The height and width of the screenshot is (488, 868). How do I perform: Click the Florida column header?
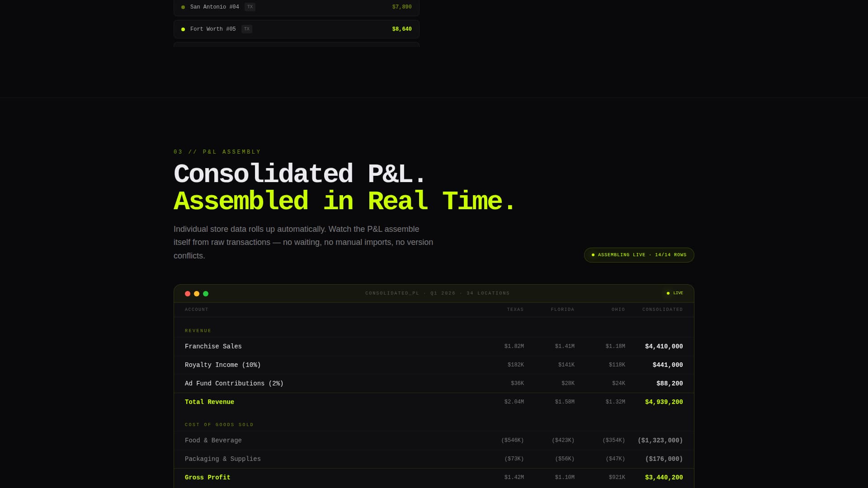(562, 310)
